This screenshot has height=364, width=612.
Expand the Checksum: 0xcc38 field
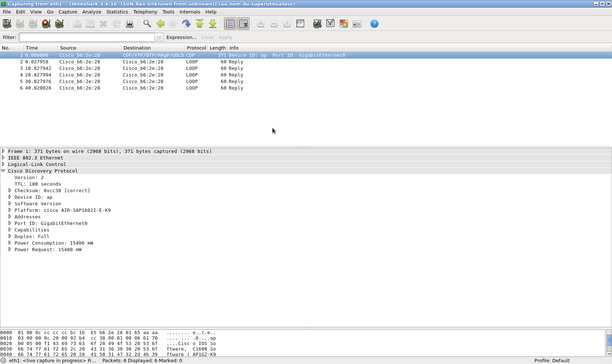coord(10,190)
